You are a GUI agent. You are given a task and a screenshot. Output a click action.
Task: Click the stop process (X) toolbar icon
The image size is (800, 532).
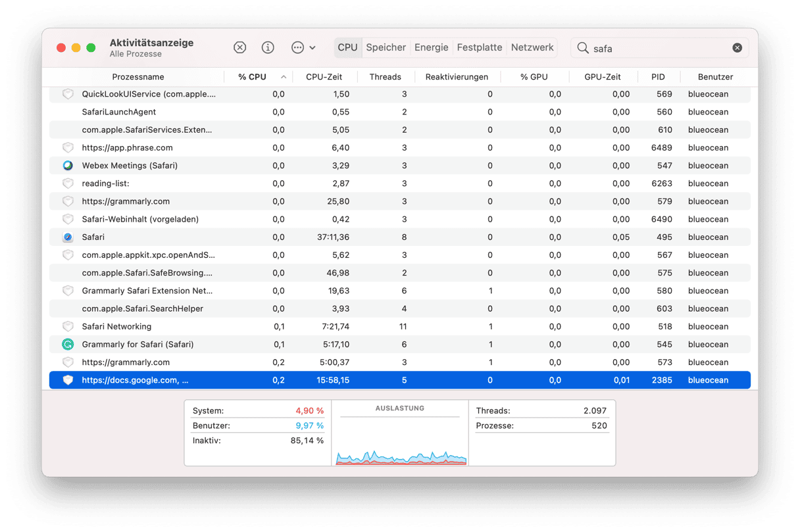(x=240, y=47)
